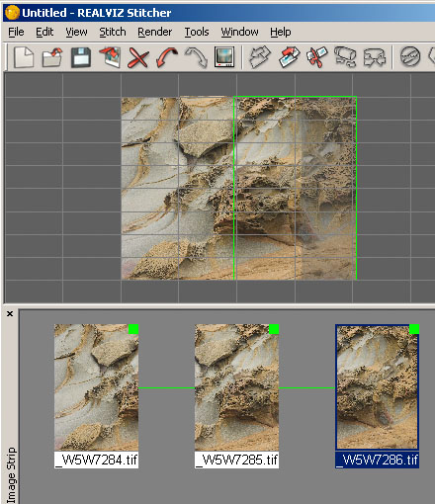Click the green-outlined image in stitching view
The height and width of the screenshot is (504, 435).
[x=296, y=188]
